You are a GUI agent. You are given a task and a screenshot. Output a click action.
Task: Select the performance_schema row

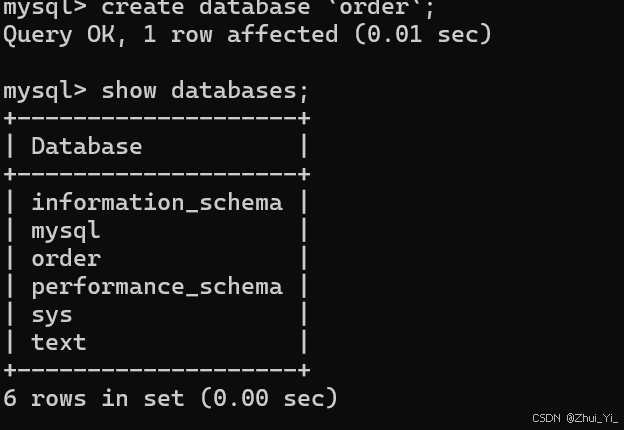pyautogui.click(x=157, y=287)
